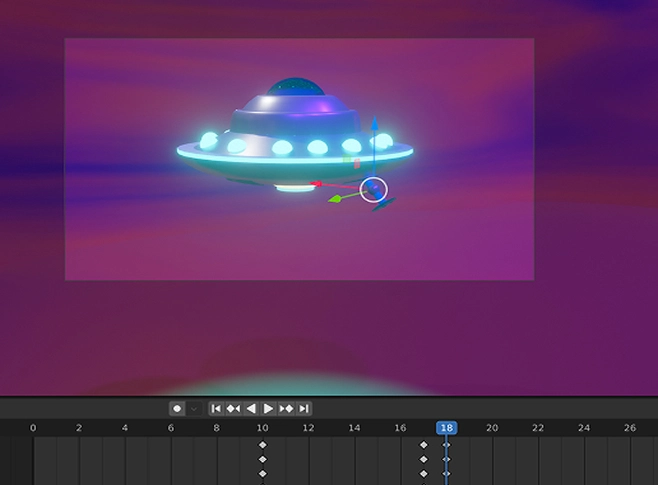Click frame 0 on the timeline ruler
Image resolution: width=658 pixels, height=485 pixels.
[x=33, y=428]
